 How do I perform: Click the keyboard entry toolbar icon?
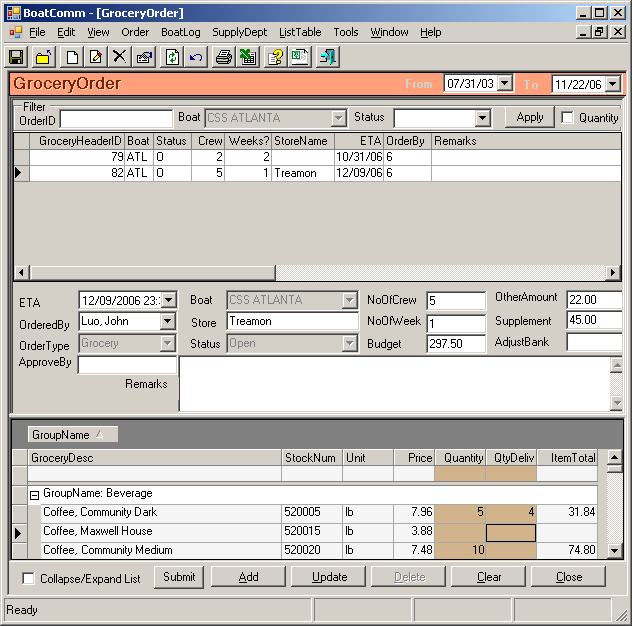coord(144,57)
